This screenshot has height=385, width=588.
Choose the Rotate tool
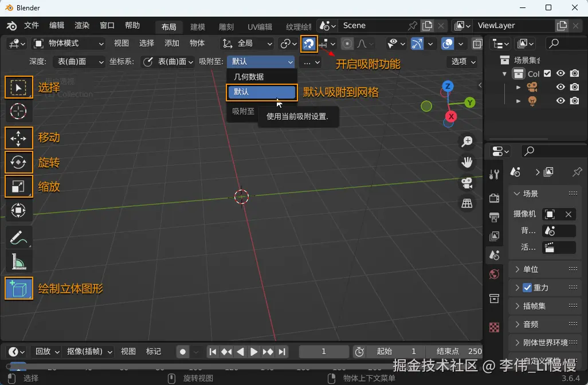coord(18,162)
